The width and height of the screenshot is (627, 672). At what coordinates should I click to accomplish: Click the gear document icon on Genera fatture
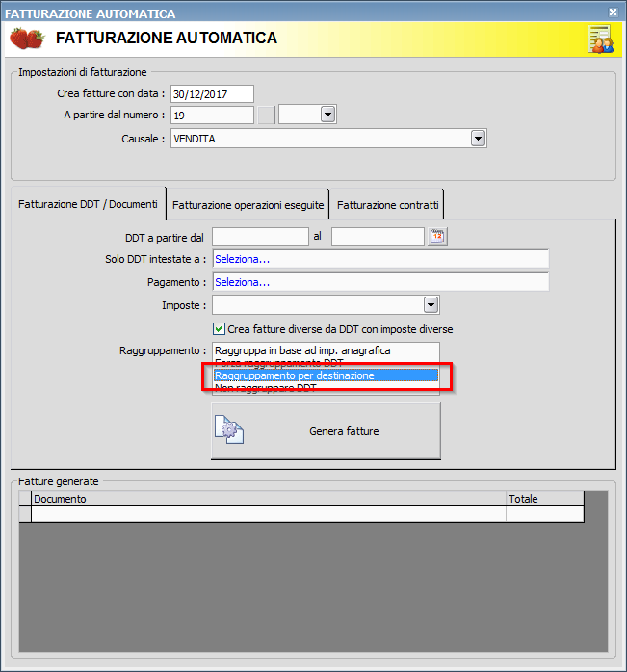[x=229, y=429]
